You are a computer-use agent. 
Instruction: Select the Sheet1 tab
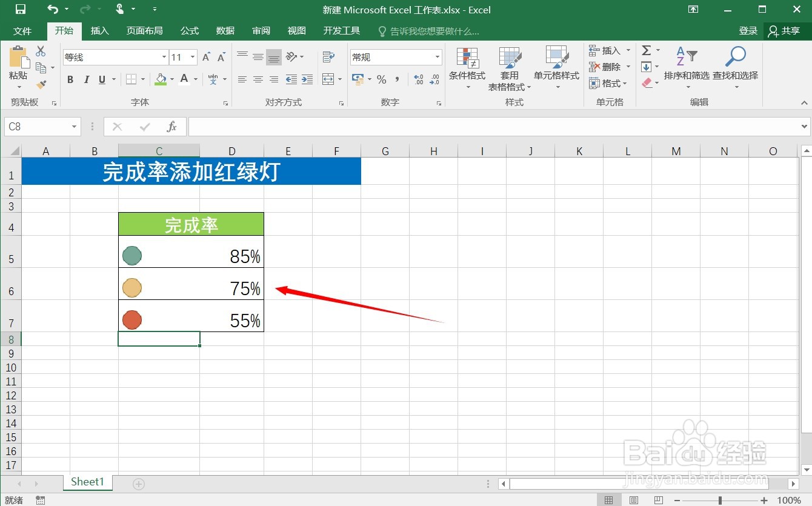coord(88,482)
